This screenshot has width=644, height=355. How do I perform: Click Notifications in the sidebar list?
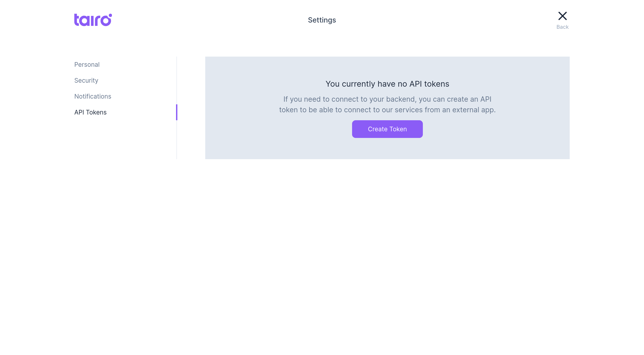click(x=93, y=96)
